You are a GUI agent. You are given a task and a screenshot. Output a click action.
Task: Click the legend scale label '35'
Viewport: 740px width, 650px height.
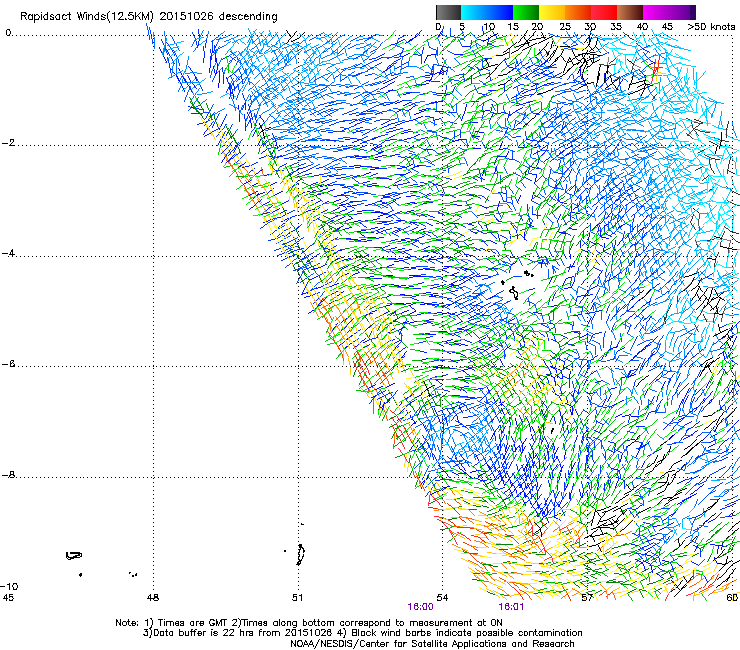[616, 27]
